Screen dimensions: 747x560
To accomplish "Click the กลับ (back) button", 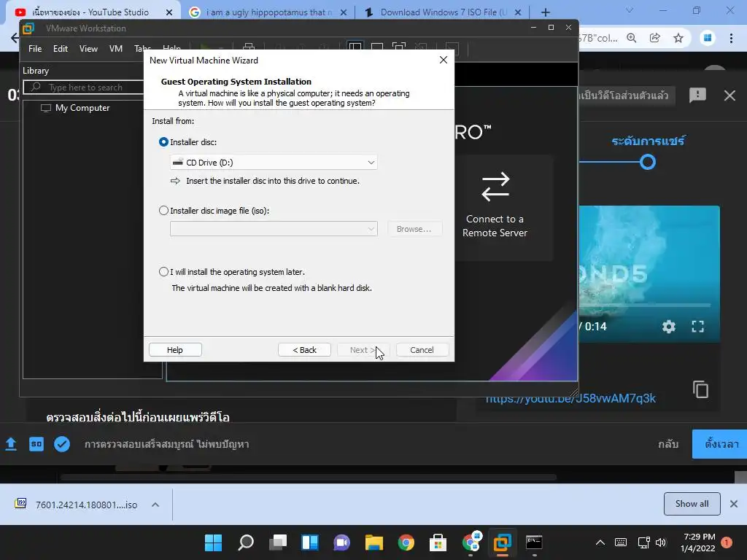I will tap(668, 444).
